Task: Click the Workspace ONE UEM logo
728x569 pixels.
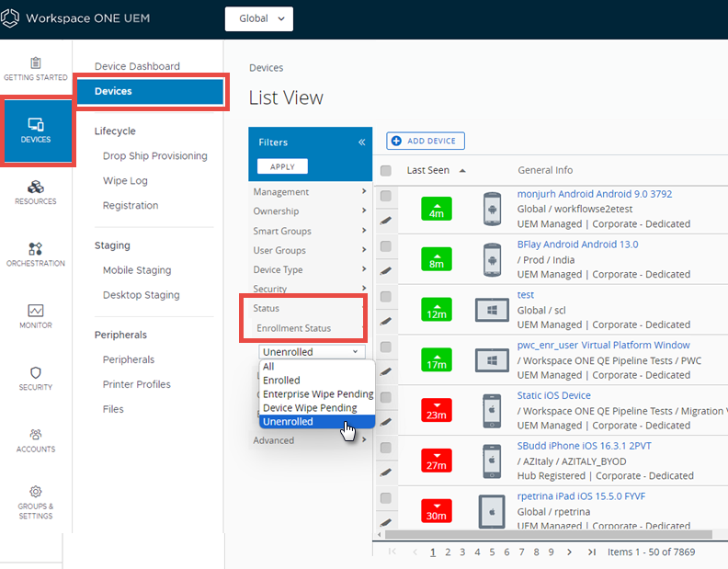Action: pyautogui.click(x=10, y=18)
